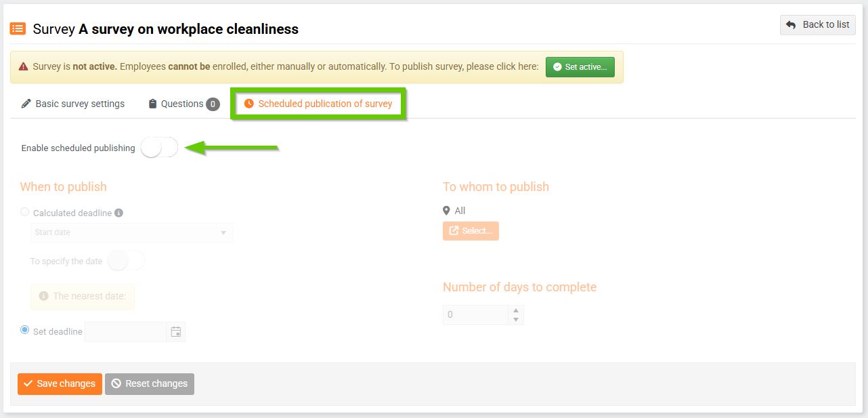Open the calendar date picker icon
The image size is (868, 418).
[176, 332]
